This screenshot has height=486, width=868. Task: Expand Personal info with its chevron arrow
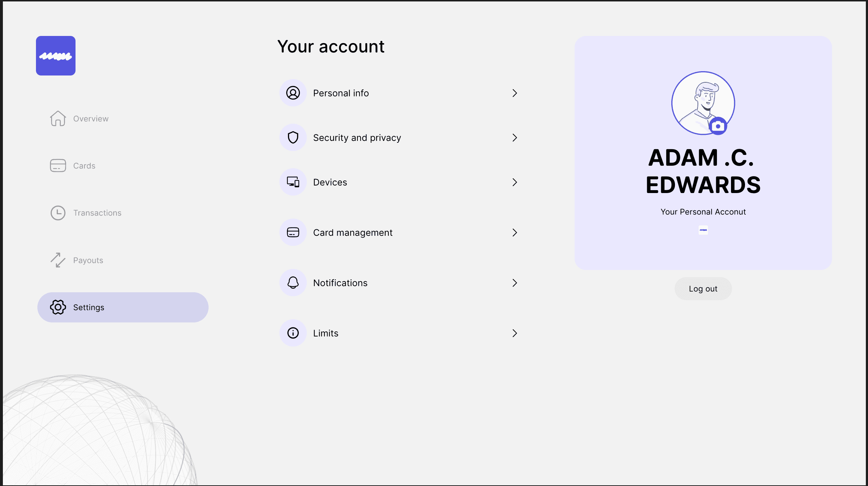[515, 93]
